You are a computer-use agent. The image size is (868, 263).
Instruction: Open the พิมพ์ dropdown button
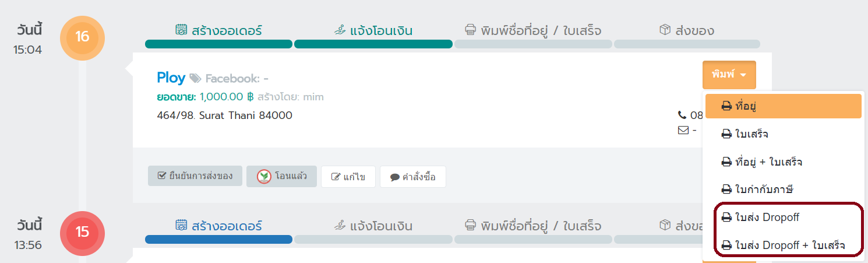click(x=729, y=75)
